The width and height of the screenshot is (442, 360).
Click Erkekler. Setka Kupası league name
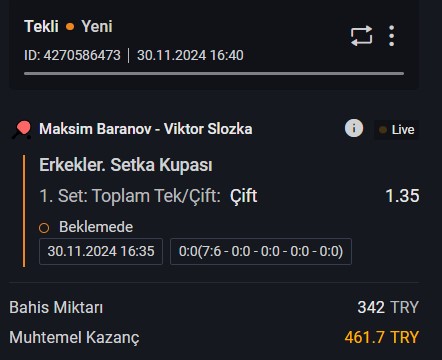tap(126, 165)
